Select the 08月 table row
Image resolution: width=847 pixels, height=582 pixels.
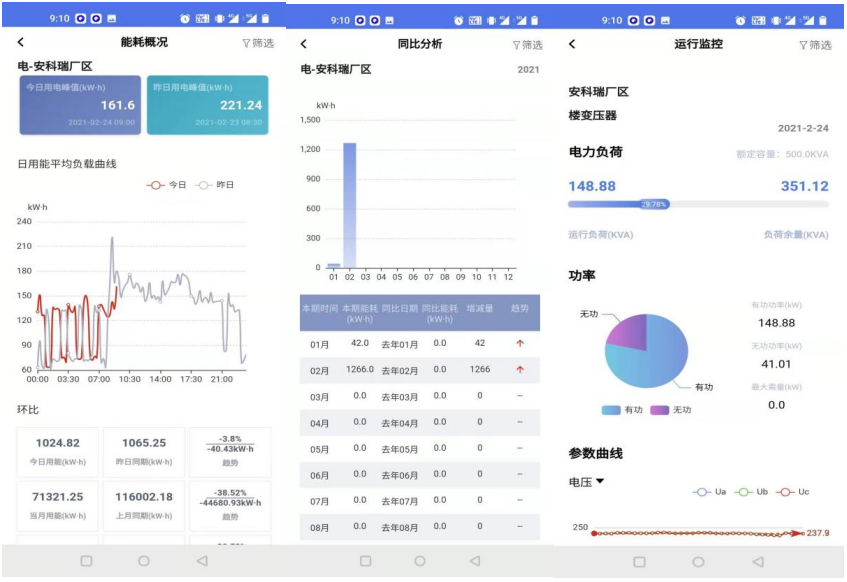click(420, 527)
